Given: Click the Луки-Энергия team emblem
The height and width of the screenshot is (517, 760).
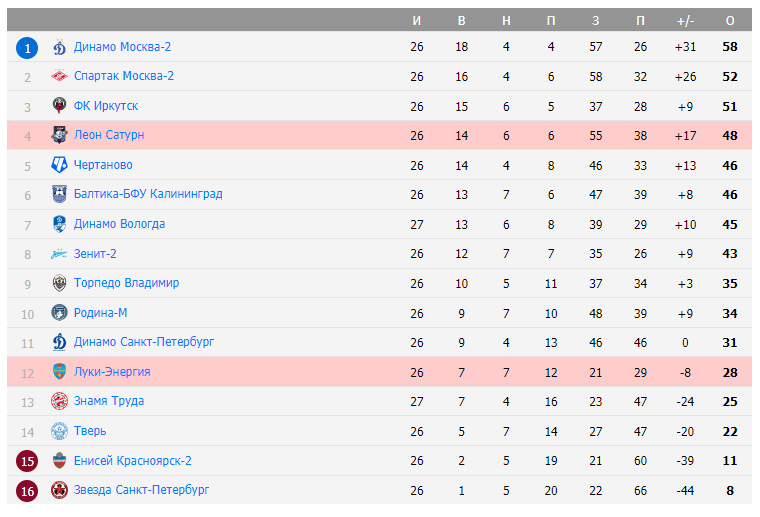Looking at the screenshot, I should click(x=59, y=372).
